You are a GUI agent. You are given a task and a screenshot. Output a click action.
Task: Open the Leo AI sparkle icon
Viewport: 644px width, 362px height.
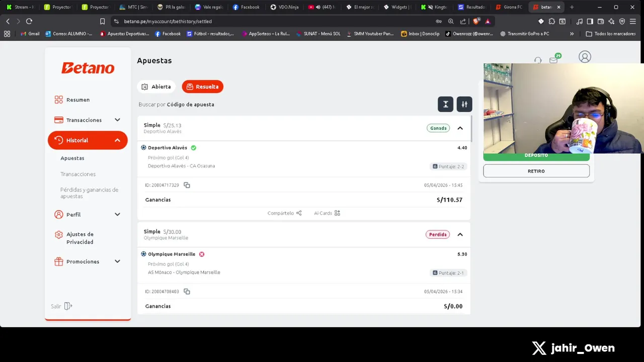(x=611, y=21)
